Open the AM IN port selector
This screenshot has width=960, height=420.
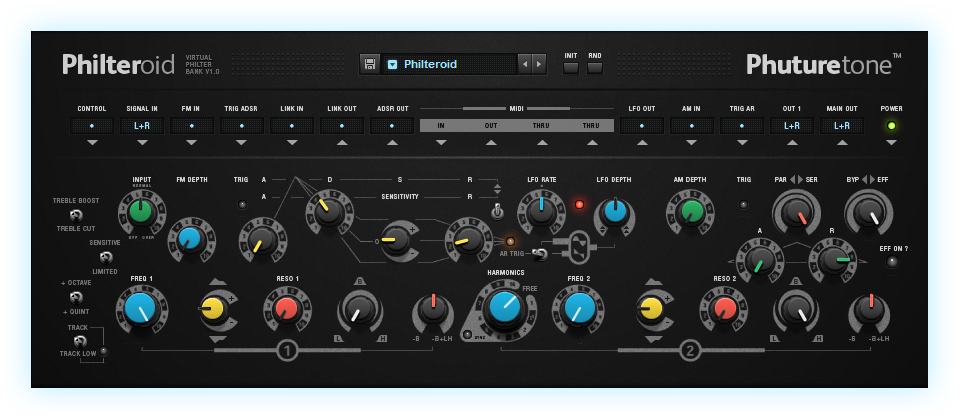(692, 126)
